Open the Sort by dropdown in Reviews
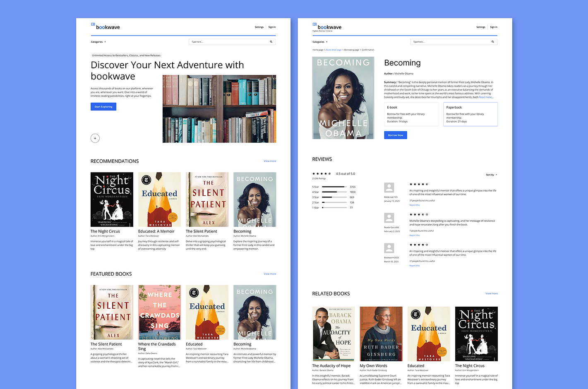Image resolution: width=588 pixels, height=389 pixels. 492,175
